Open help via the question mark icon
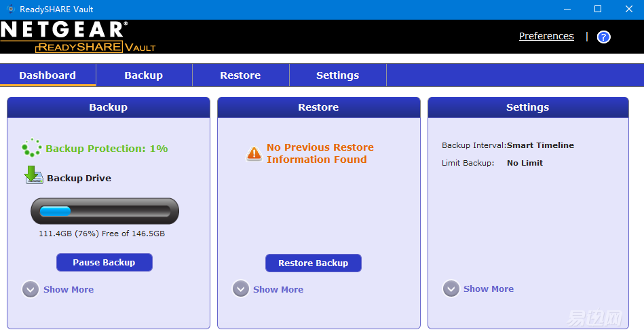 [603, 37]
